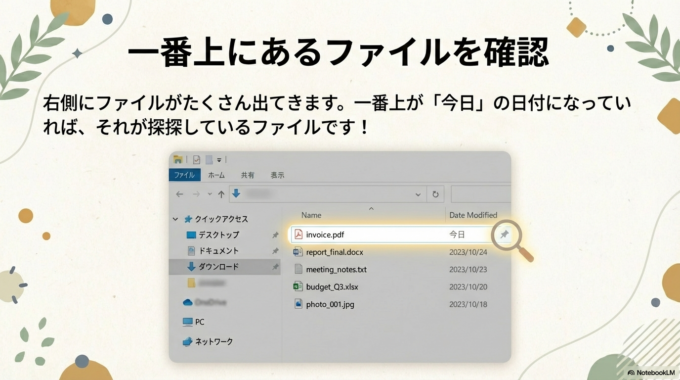Screen dimensions: 680x380
Task: Select ダウンロード in the navigation pane
Action: pyautogui.click(x=219, y=267)
